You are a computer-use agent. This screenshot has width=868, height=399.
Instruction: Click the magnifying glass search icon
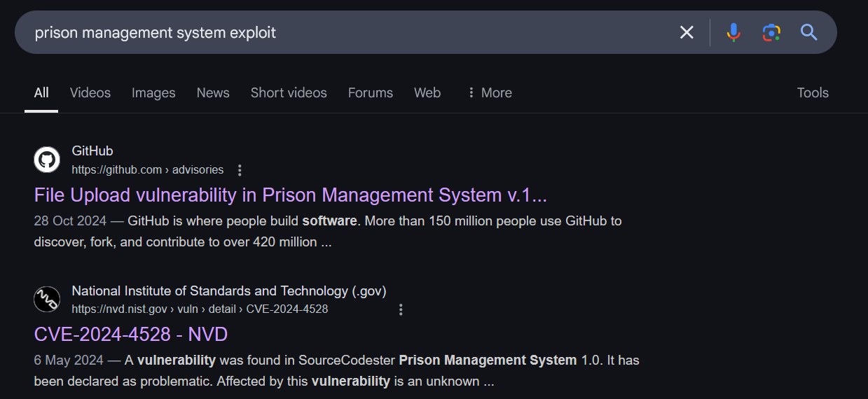[x=809, y=32]
